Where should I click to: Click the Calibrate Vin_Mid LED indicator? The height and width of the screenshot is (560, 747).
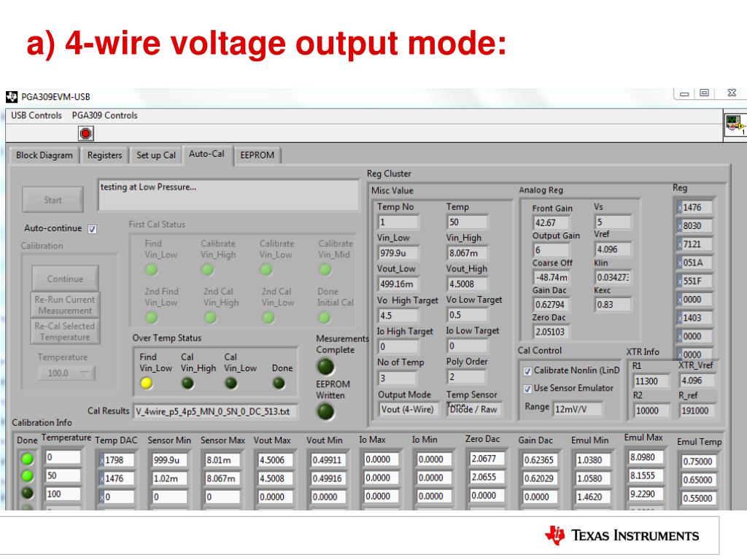(325, 270)
